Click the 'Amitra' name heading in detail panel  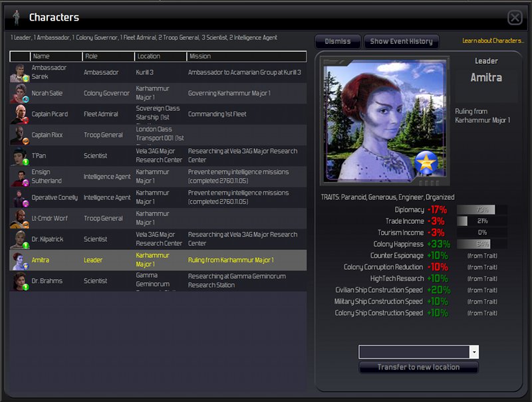coord(486,78)
